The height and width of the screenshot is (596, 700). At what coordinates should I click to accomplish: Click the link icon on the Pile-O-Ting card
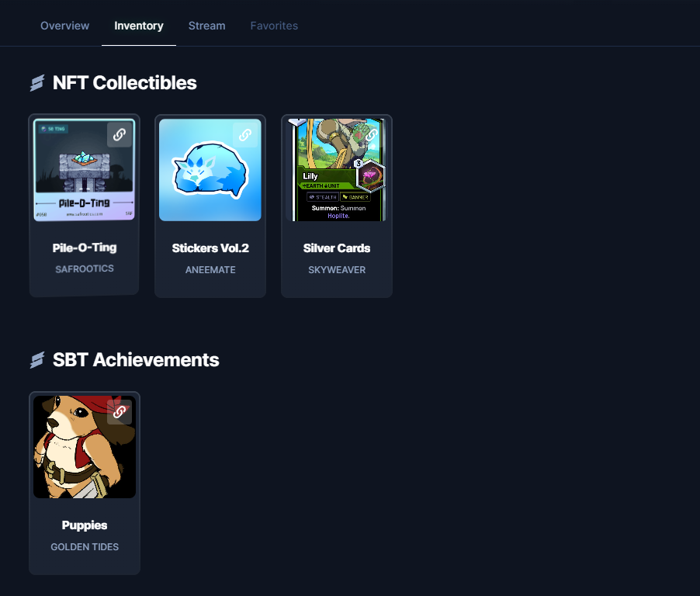click(120, 135)
